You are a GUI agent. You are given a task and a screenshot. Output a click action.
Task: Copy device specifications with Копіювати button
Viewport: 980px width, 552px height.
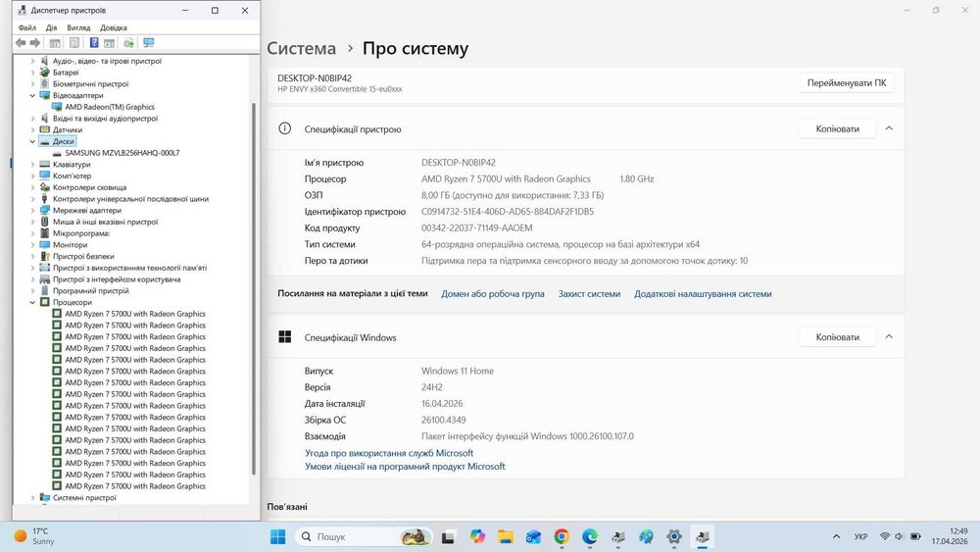point(838,128)
